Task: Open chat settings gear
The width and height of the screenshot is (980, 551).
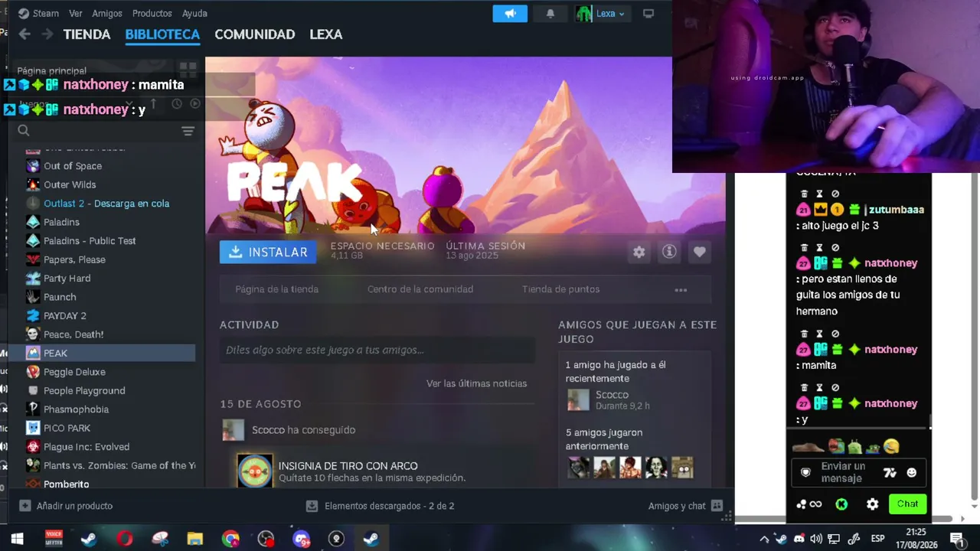Action: (872, 504)
